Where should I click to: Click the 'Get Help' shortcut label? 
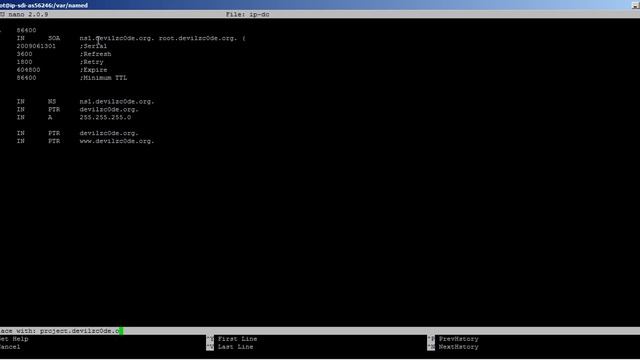click(14, 339)
